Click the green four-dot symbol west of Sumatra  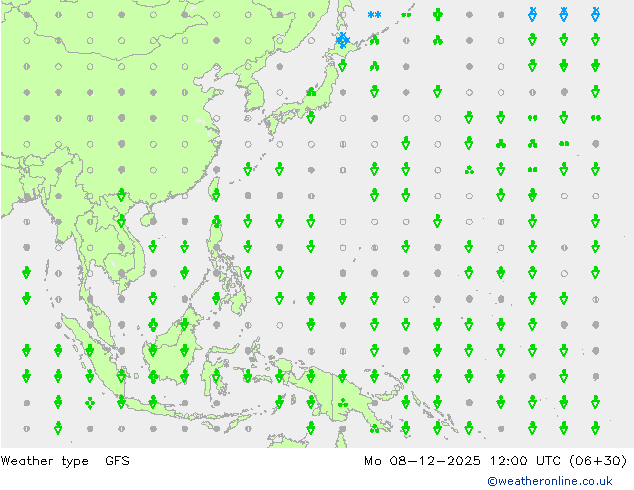point(90,403)
